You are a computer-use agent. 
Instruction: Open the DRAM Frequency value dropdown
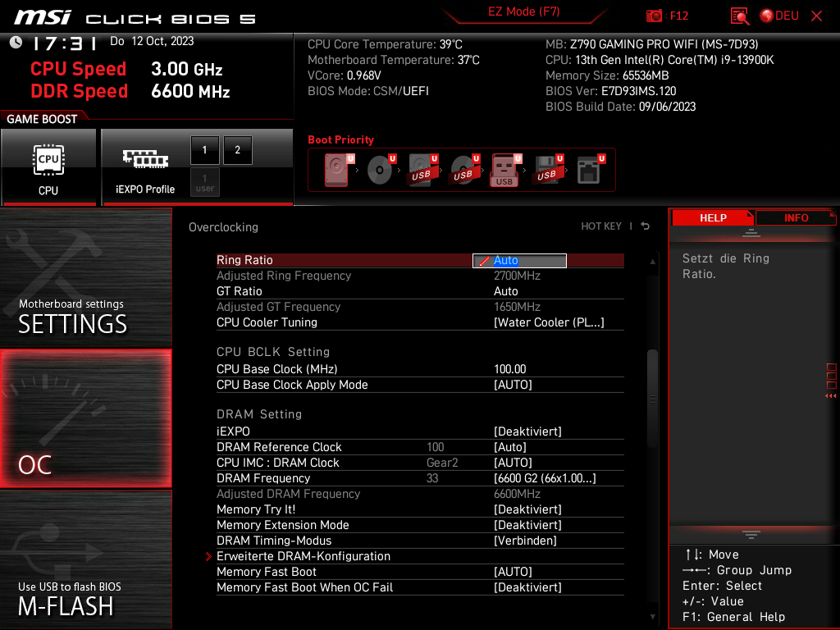[x=545, y=478]
